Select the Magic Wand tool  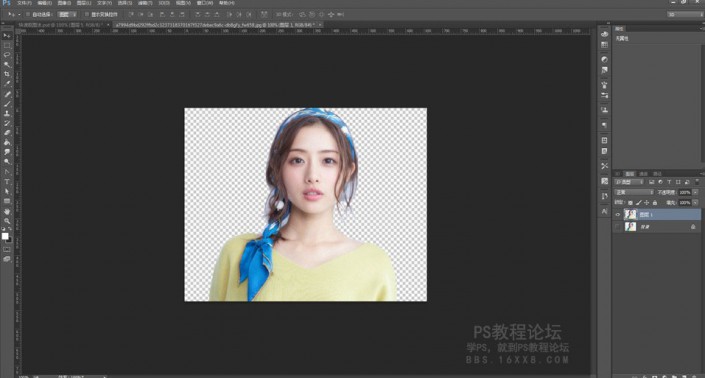pos(7,64)
